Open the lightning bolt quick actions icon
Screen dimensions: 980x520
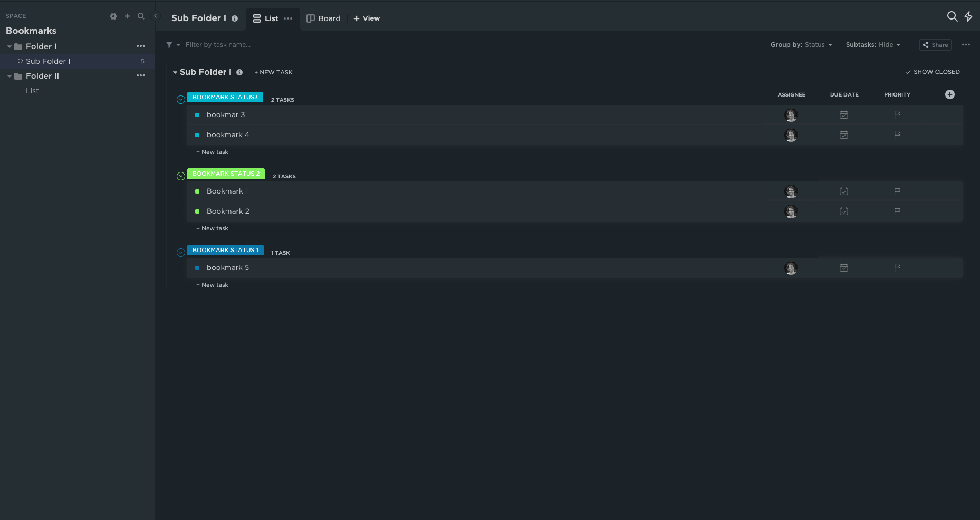[968, 16]
